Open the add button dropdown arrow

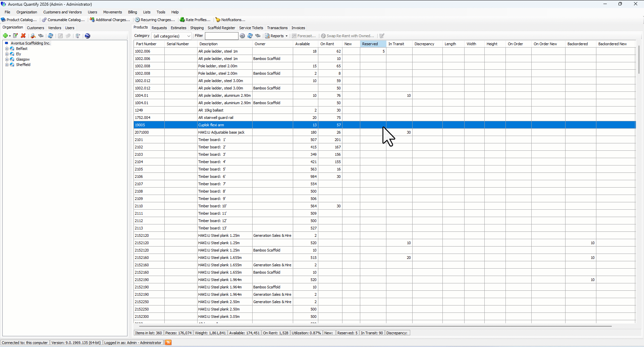(10, 36)
